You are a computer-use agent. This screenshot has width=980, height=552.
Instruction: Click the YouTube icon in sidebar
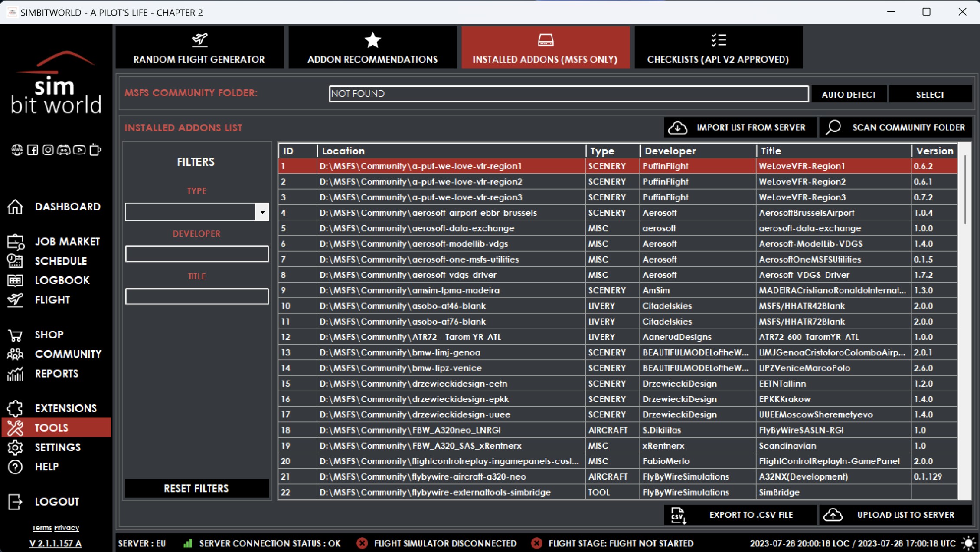tap(79, 150)
